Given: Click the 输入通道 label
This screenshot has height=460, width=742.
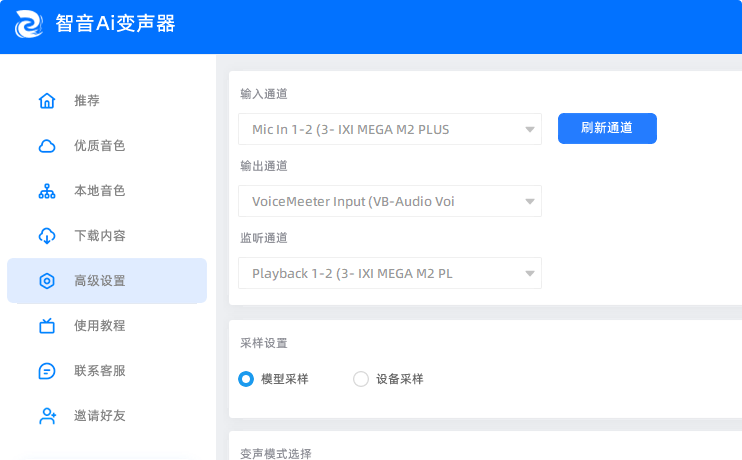Looking at the screenshot, I should (x=264, y=94).
